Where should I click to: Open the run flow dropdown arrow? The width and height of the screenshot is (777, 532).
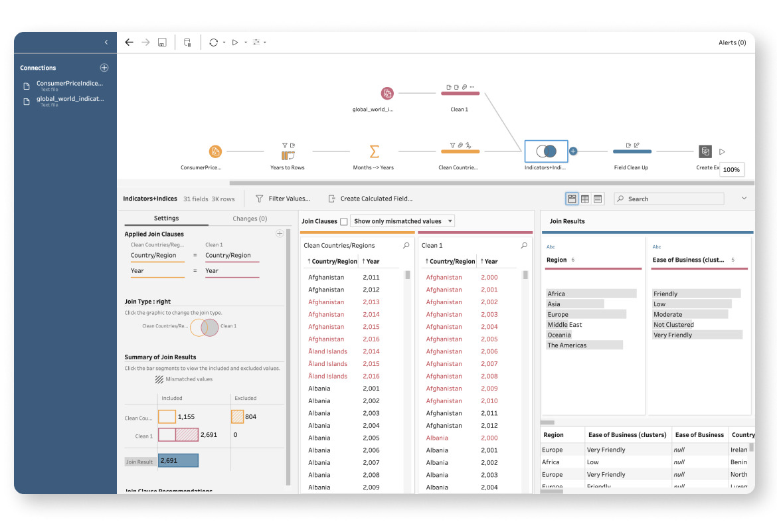(246, 42)
